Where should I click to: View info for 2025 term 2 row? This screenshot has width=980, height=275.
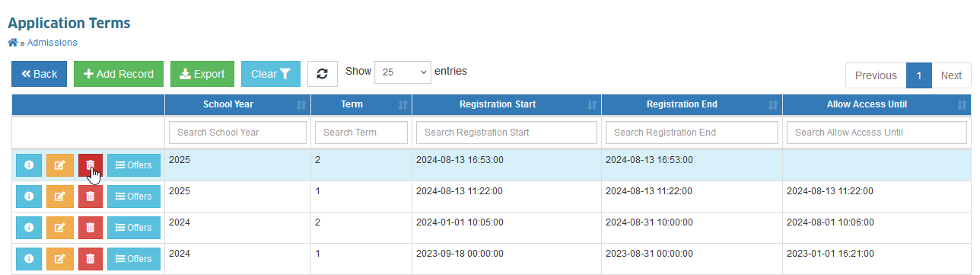click(x=29, y=165)
